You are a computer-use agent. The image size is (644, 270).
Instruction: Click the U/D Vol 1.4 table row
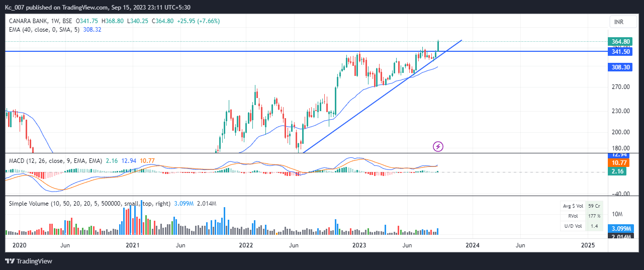click(581, 226)
